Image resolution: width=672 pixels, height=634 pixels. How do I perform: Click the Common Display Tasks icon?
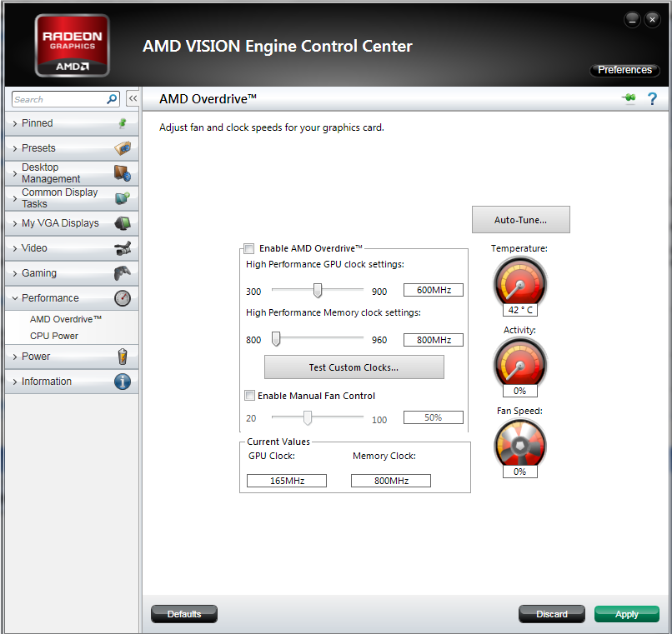coord(123,198)
